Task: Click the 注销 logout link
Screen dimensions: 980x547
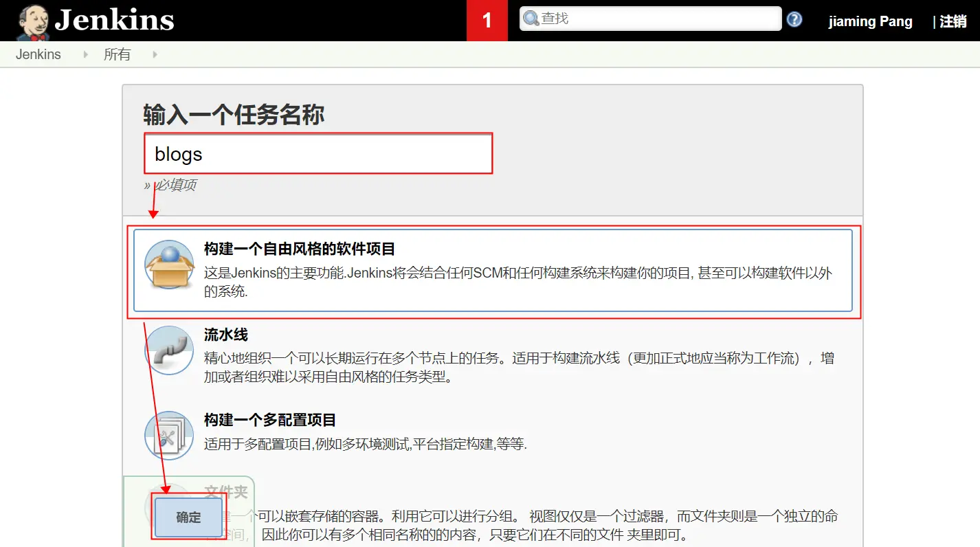Action: pos(953,21)
